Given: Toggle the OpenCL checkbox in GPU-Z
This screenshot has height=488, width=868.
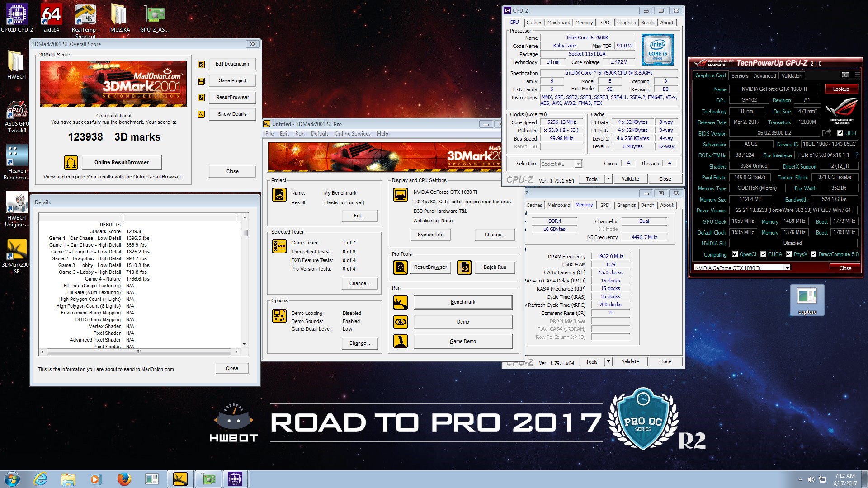Looking at the screenshot, I should (x=735, y=254).
